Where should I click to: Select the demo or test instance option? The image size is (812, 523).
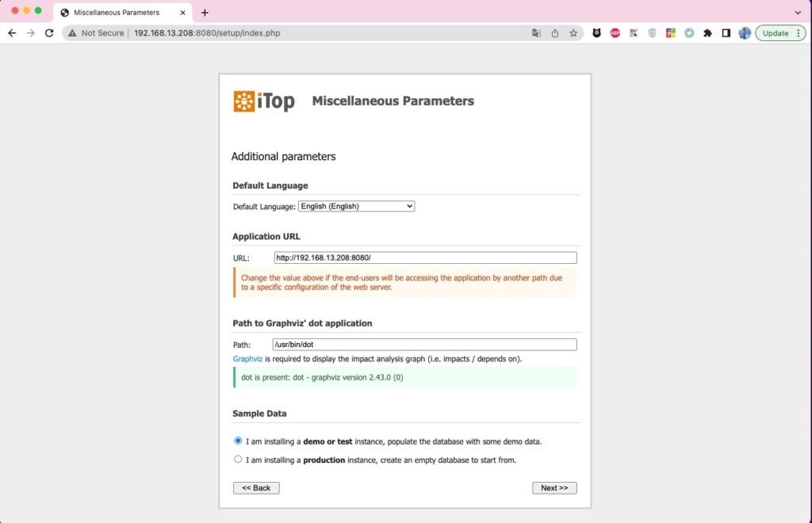(x=238, y=441)
